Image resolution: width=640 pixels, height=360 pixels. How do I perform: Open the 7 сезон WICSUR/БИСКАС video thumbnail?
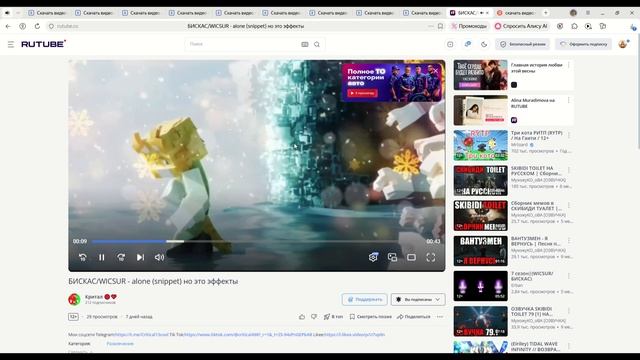[x=480, y=286]
